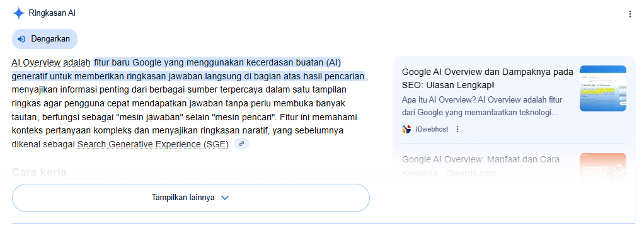644x231 pixels.
Task: Click the source link chip after SGE
Action: coord(241,144)
